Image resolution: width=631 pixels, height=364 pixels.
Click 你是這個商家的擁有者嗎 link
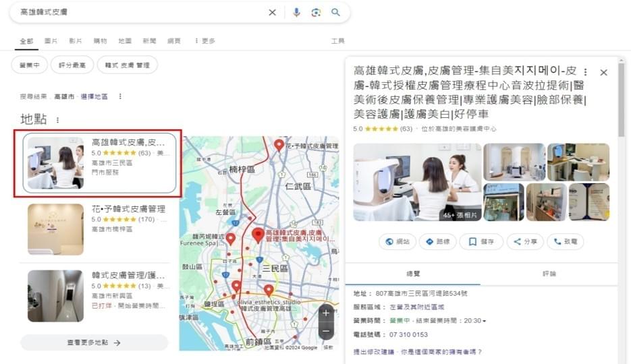441,352
